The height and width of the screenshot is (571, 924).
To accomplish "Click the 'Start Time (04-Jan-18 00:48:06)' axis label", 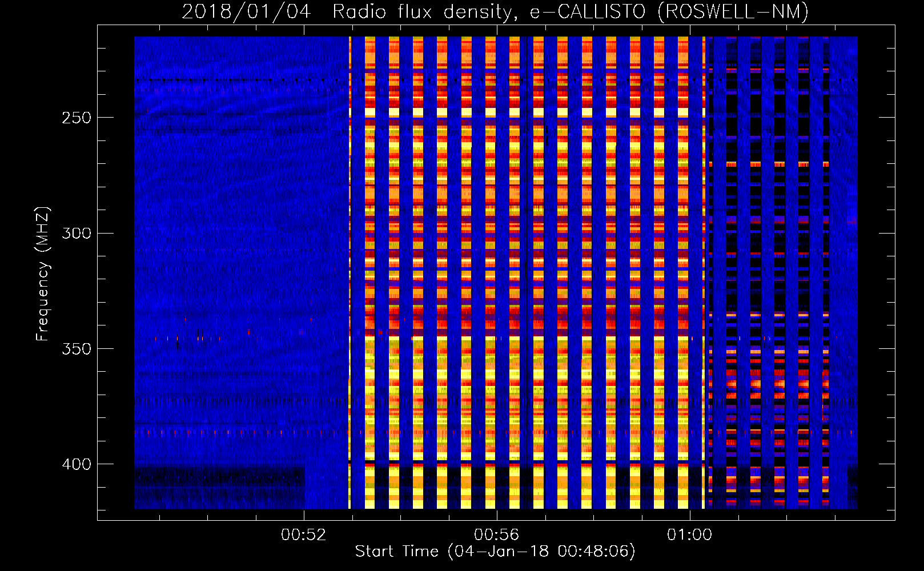I will [x=495, y=552].
